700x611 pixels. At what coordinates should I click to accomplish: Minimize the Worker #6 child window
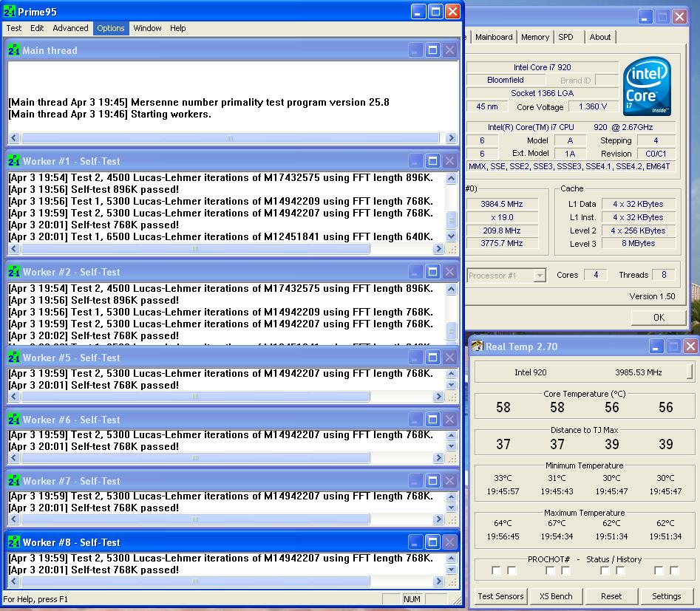[415, 419]
